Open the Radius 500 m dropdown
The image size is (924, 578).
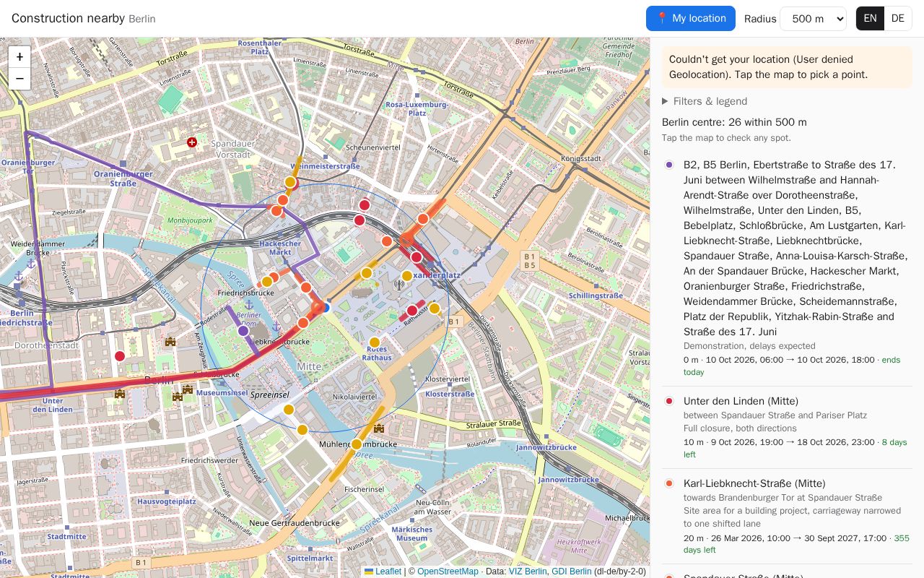pyautogui.click(x=813, y=19)
